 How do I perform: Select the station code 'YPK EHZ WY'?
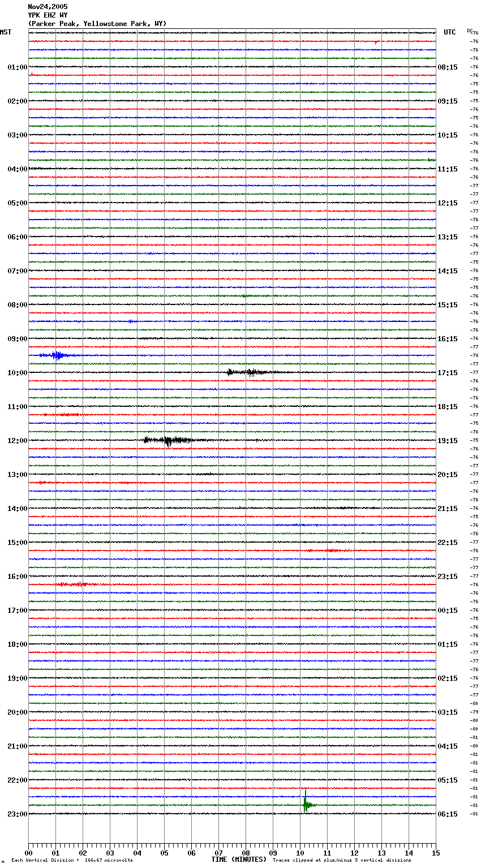tap(48, 15)
